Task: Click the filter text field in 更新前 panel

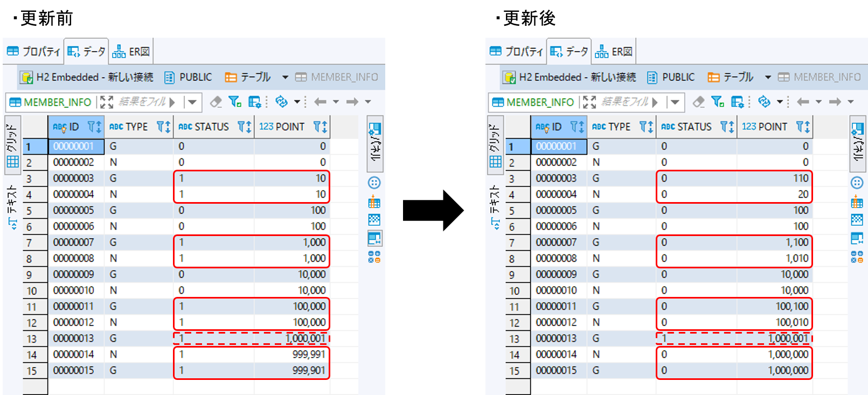Action: 142,102
